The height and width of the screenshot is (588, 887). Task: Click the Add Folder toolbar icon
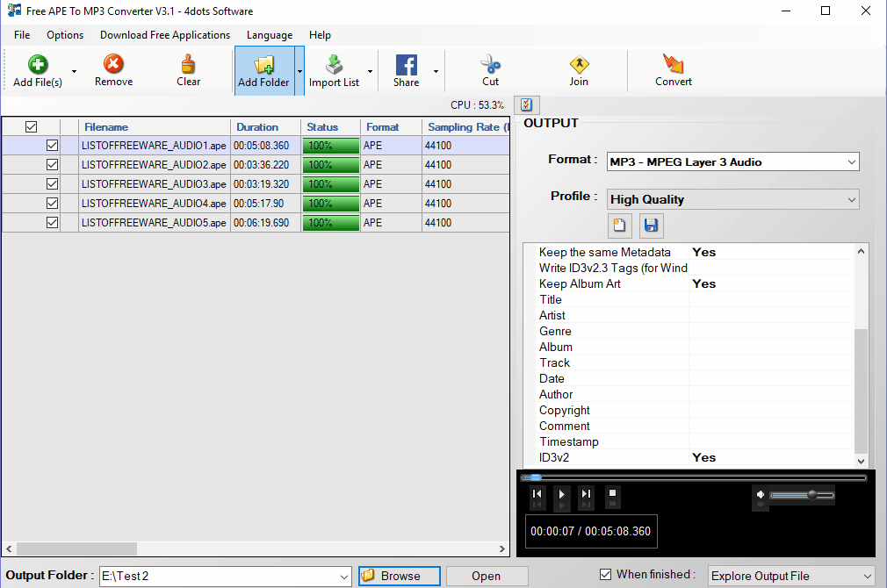click(x=263, y=64)
